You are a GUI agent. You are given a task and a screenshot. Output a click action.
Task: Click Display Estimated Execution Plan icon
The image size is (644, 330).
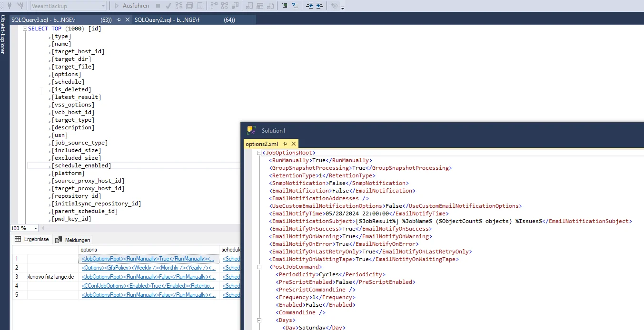pos(179,6)
